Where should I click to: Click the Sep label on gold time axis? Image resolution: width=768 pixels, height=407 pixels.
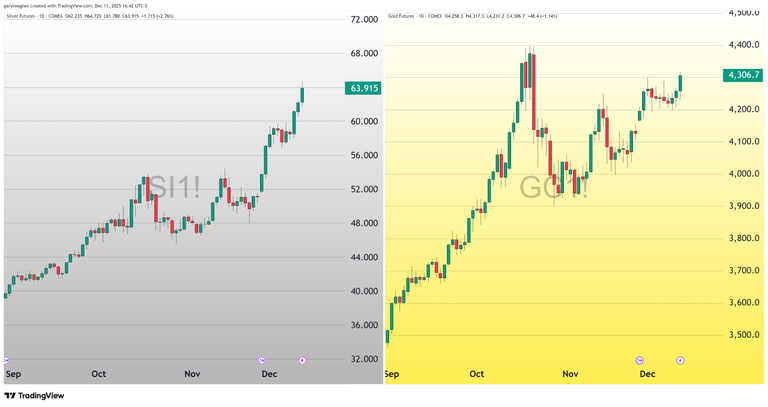(x=391, y=373)
